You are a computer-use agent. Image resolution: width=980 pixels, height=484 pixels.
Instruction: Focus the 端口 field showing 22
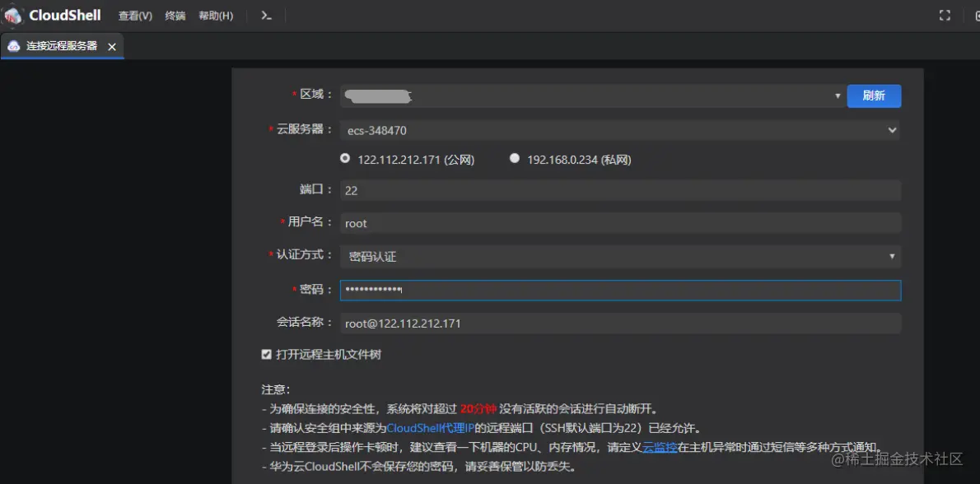(x=620, y=190)
